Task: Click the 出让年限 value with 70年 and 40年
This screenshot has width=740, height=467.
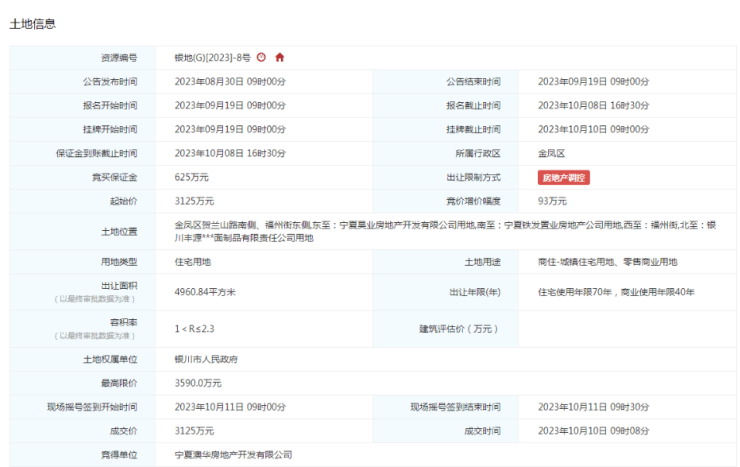Action: coord(615,292)
